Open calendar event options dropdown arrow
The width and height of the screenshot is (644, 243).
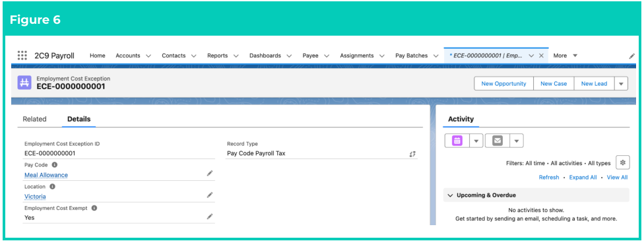pos(476,141)
